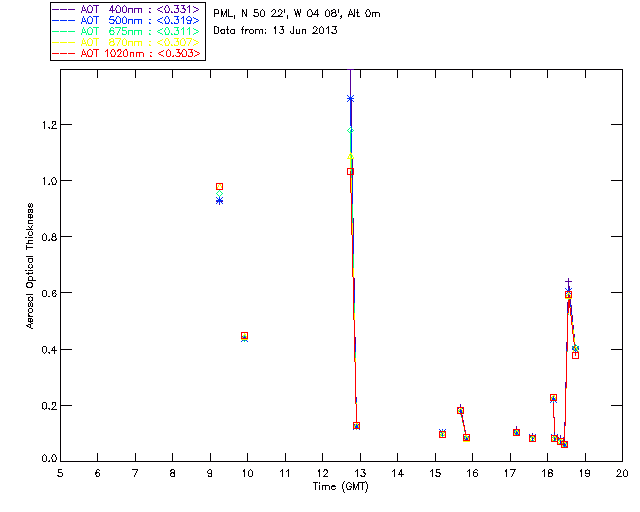The height and width of the screenshot is (512, 640).
Task: Click the blue asterisk marker at the 1.29 peak
Action: tap(350, 99)
